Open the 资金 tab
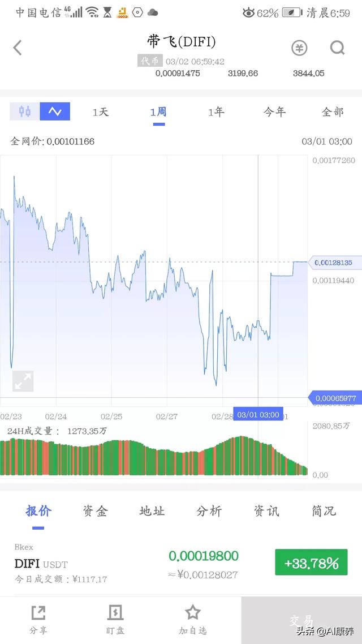Viewport: 362px width, 644px height. click(94, 511)
